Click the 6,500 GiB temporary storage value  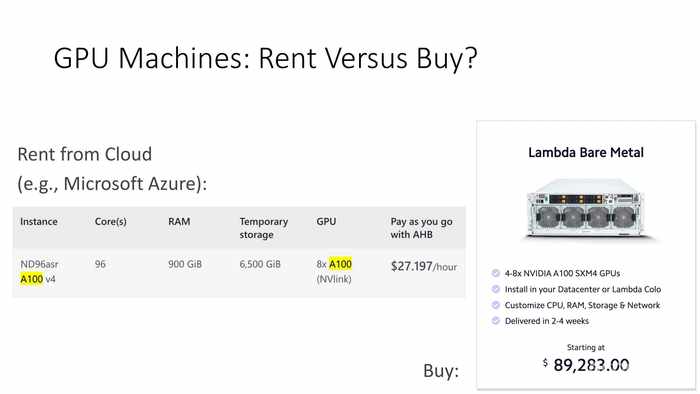260,265
